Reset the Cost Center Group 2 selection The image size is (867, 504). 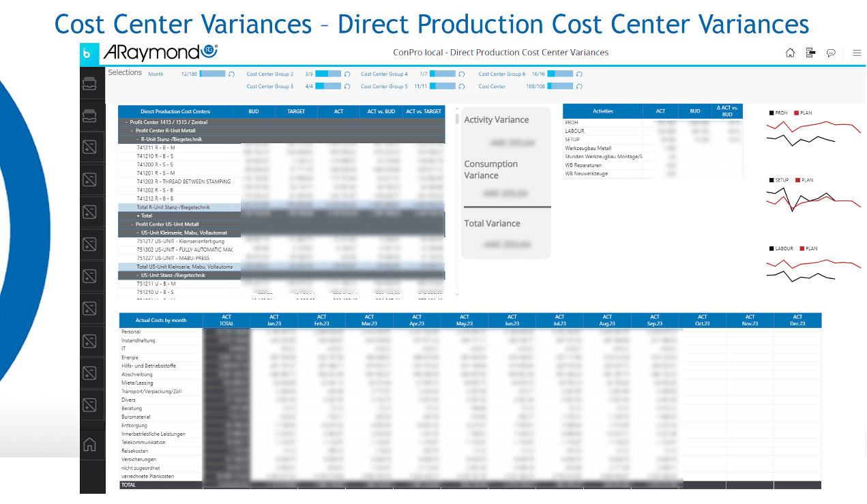click(347, 74)
